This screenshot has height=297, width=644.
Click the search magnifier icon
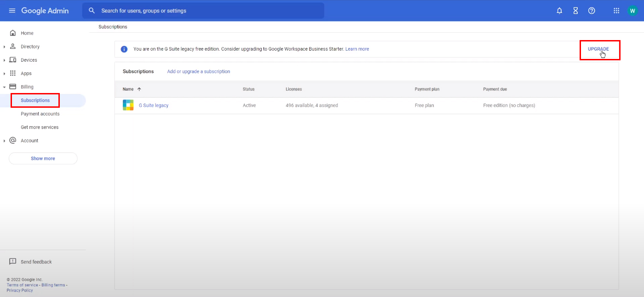coord(92,11)
